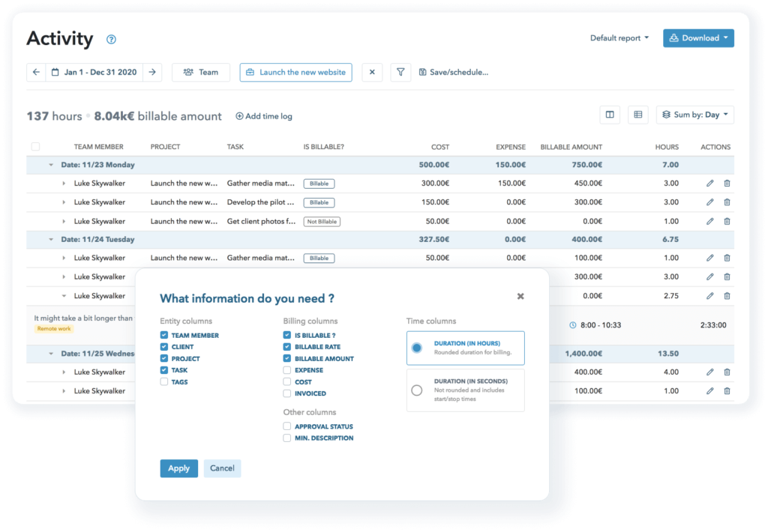
Task: Click the Not Billable badge
Action: pyautogui.click(x=322, y=222)
